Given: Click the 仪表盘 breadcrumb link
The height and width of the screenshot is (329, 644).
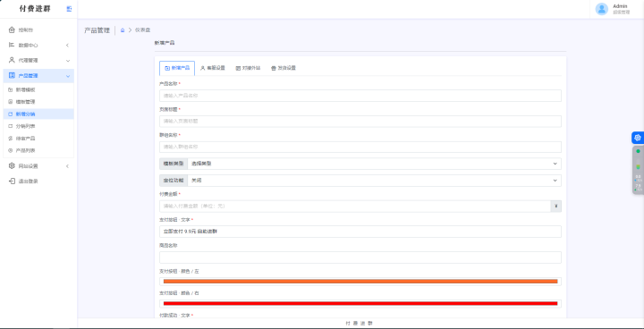Looking at the screenshot, I should pos(143,30).
